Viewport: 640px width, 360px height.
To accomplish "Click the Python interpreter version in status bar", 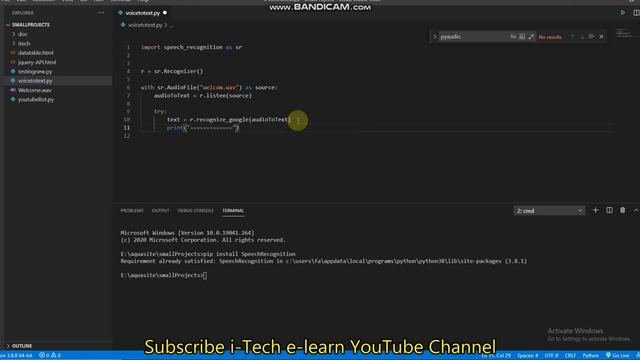I will (17, 356).
